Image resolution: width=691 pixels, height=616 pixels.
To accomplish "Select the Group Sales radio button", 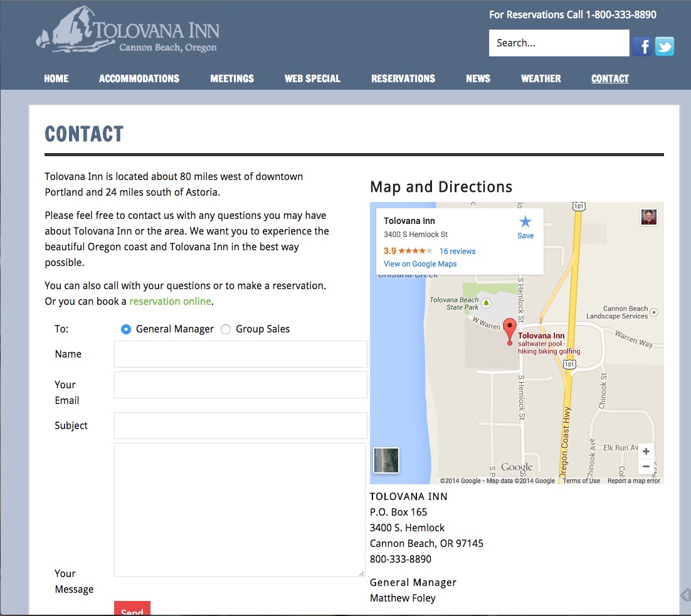I will pos(226,329).
